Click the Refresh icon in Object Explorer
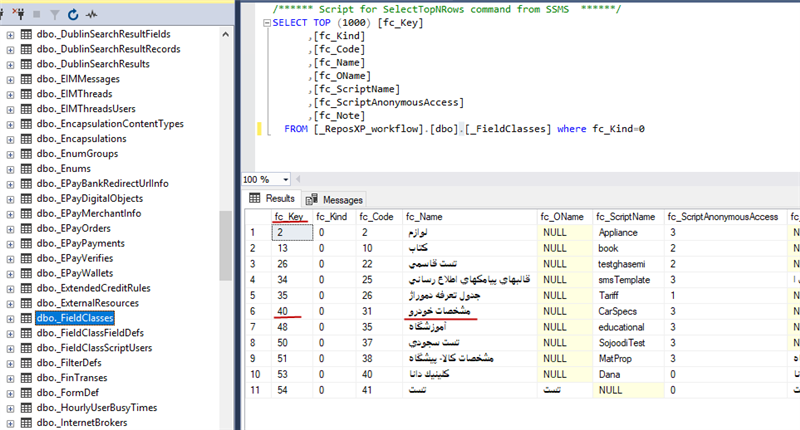 (x=72, y=15)
